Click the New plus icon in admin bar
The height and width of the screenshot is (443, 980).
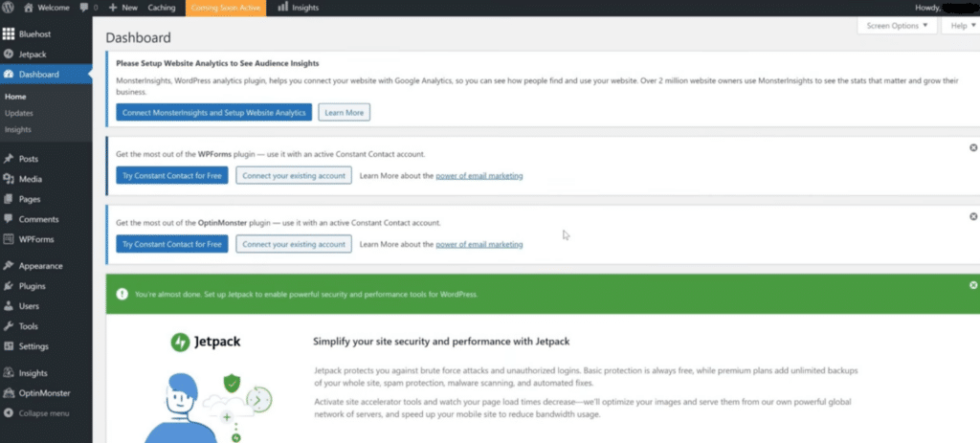113,8
